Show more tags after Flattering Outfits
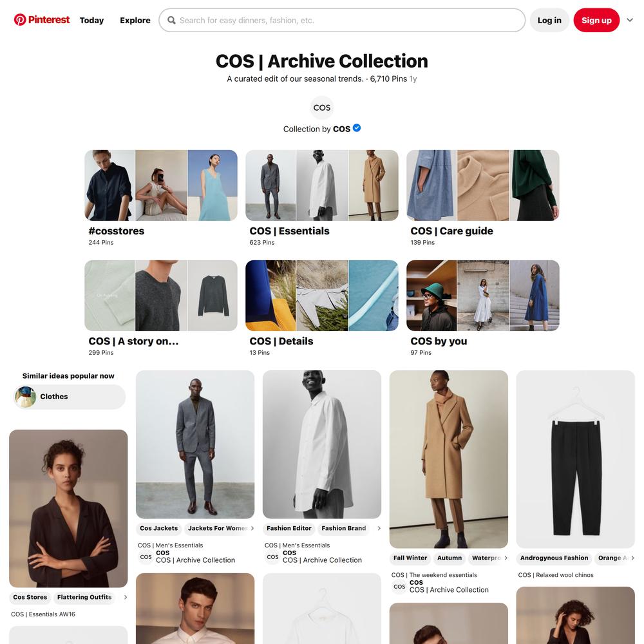The image size is (644, 644). (x=126, y=597)
